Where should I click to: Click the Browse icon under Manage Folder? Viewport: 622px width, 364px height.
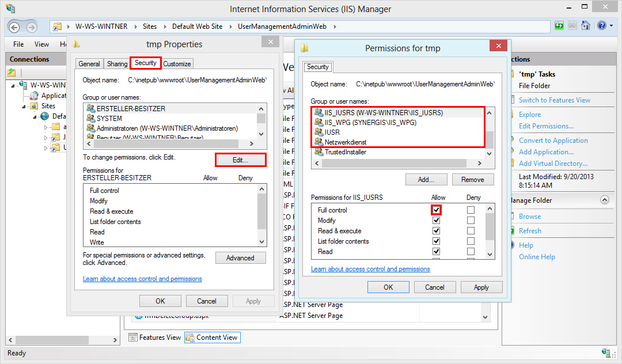click(x=513, y=217)
